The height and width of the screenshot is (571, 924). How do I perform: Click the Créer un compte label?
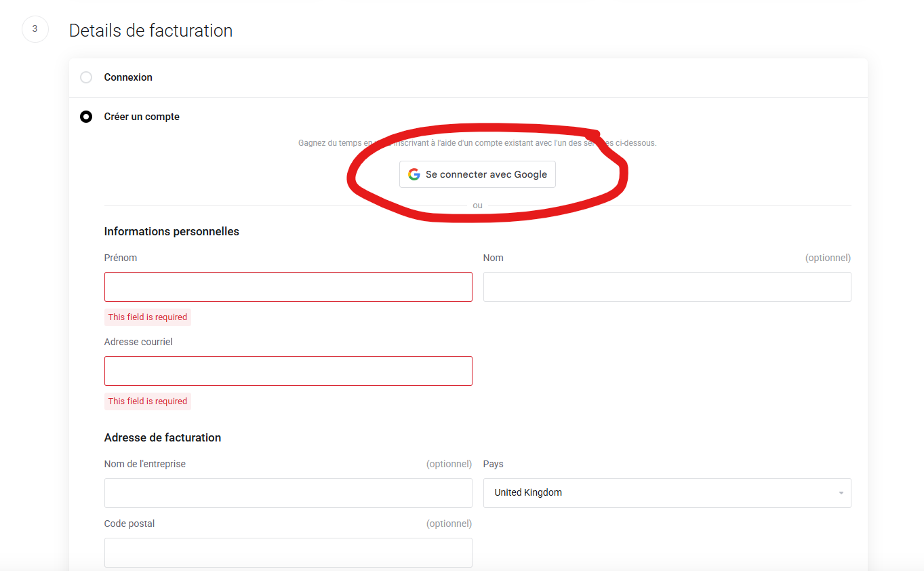click(x=142, y=117)
